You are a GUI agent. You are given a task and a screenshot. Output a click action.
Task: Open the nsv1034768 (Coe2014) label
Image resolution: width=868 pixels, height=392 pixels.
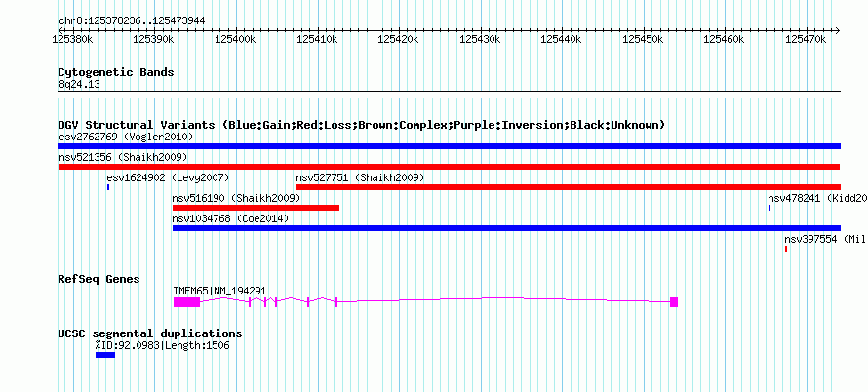coord(230,218)
